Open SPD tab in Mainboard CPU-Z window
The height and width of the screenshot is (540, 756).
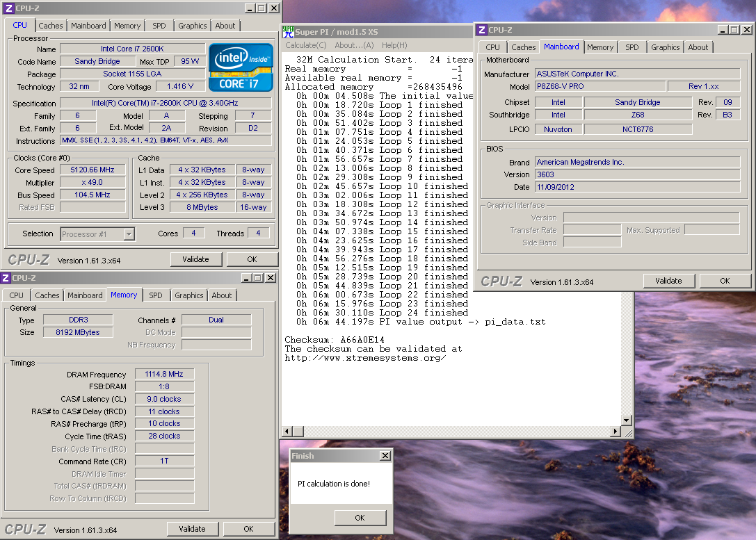tap(632, 47)
